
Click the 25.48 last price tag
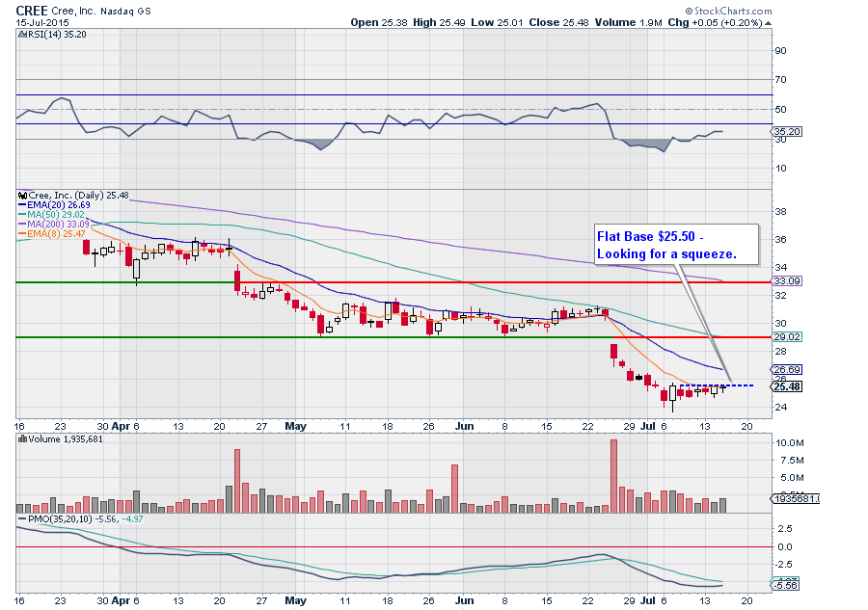pos(787,386)
